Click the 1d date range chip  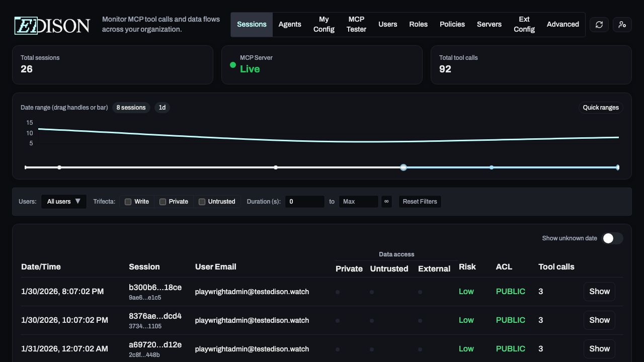pos(162,107)
